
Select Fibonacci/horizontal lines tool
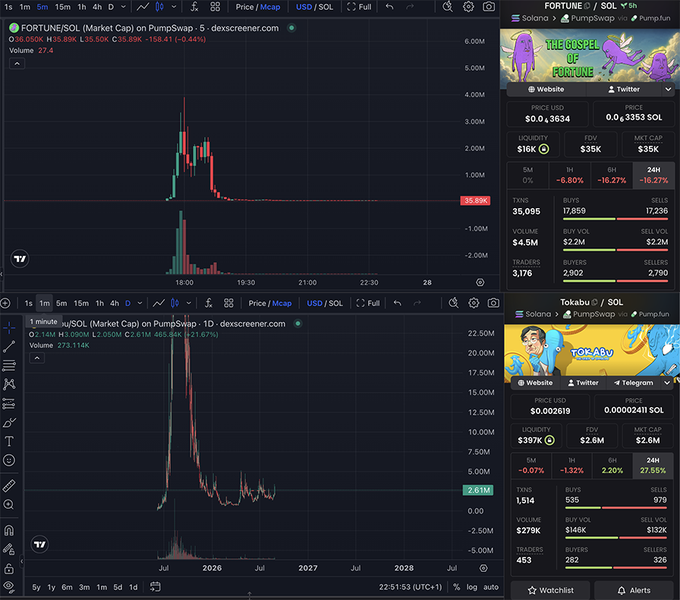[9, 365]
